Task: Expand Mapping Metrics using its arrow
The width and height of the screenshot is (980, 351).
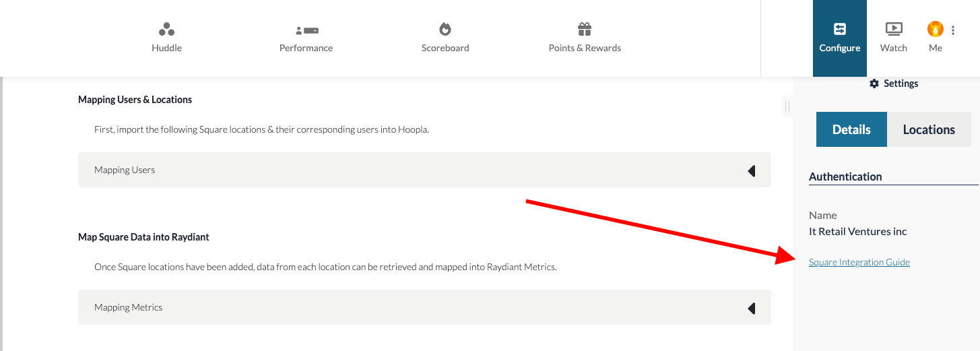Action: pos(752,308)
